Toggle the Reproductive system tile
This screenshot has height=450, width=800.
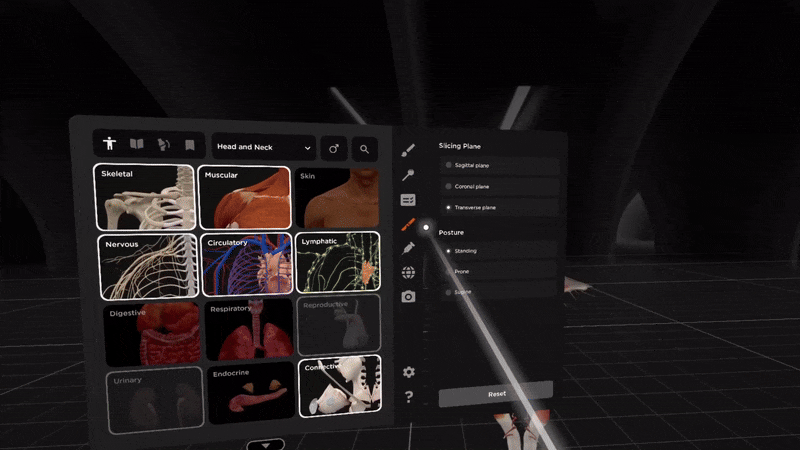coord(339,325)
